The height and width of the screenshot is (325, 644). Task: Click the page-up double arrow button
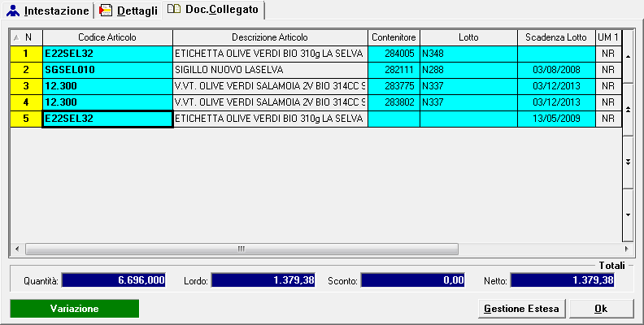tap(628, 109)
